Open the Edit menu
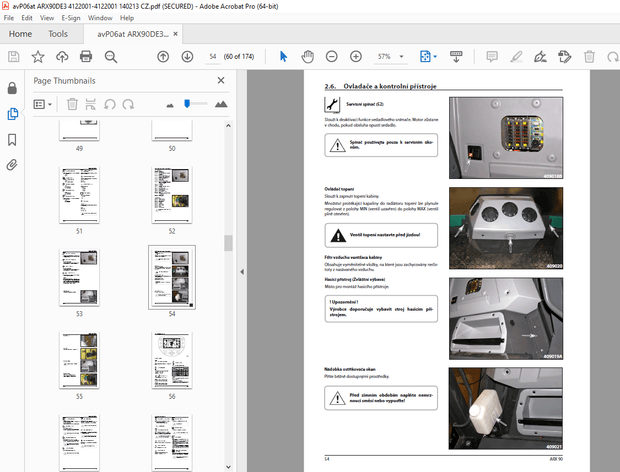This screenshot has height=472, width=620. (27, 18)
